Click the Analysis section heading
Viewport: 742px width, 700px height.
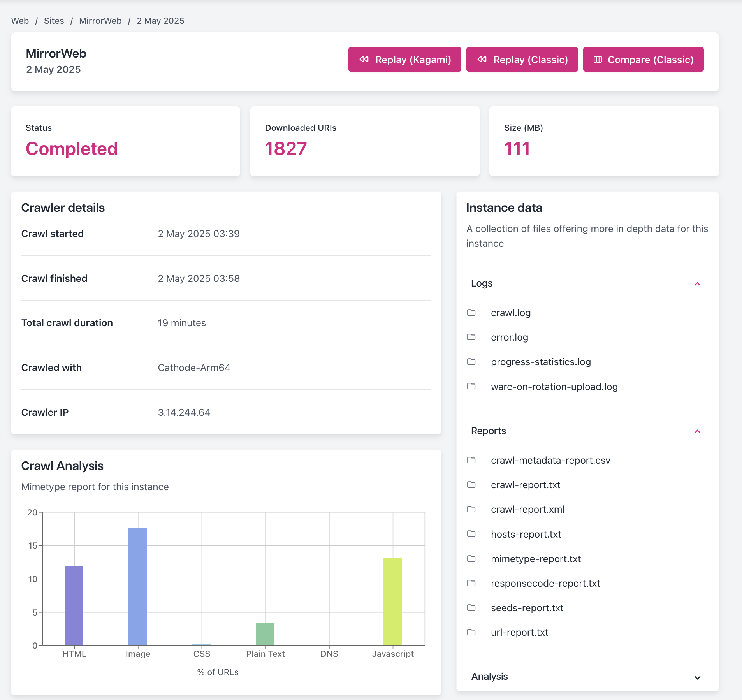point(489,676)
